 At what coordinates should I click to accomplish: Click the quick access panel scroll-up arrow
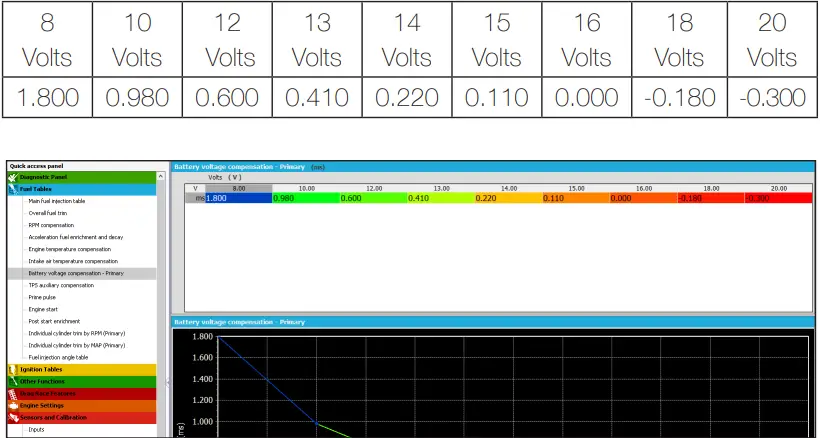161,177
